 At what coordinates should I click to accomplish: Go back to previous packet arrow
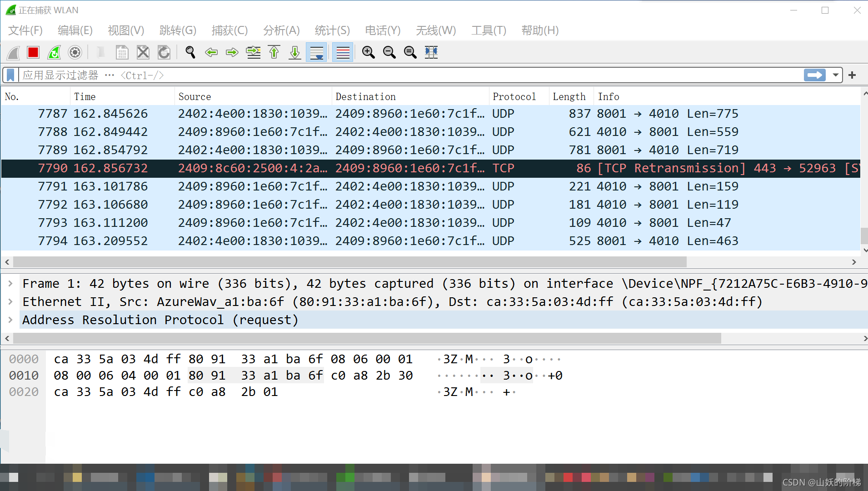[211, 53]
